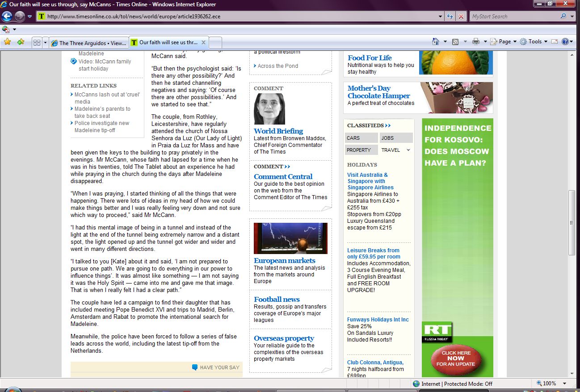Click the Print icon in toolbar
This screenshot has height=392, width=580.
pyautogui.click(x=475, y=42)
